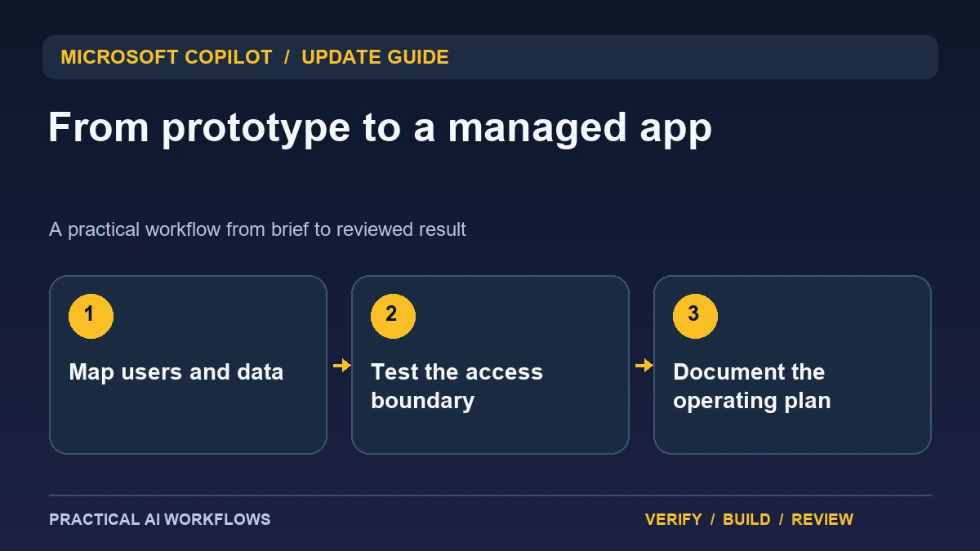
Task: Select the 'Document the operating plan' text
Action: tap(751, 386)
